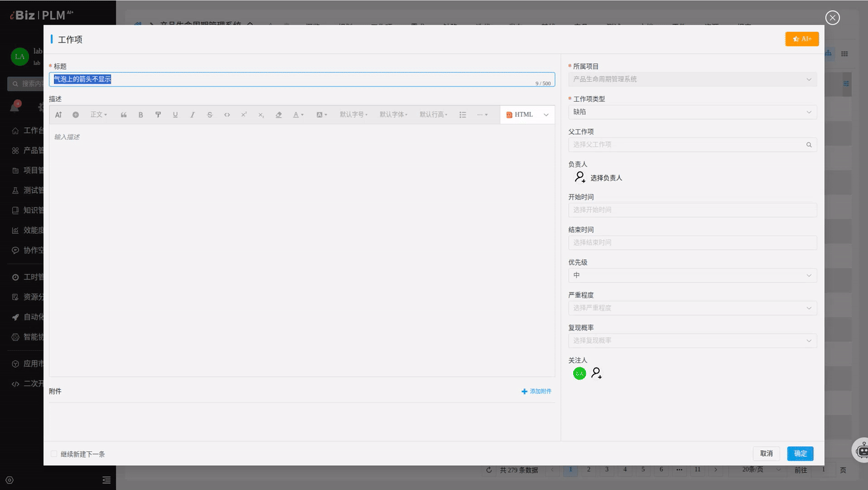Click the AI text assistant icon in editor toolbar

click(58, 115)
